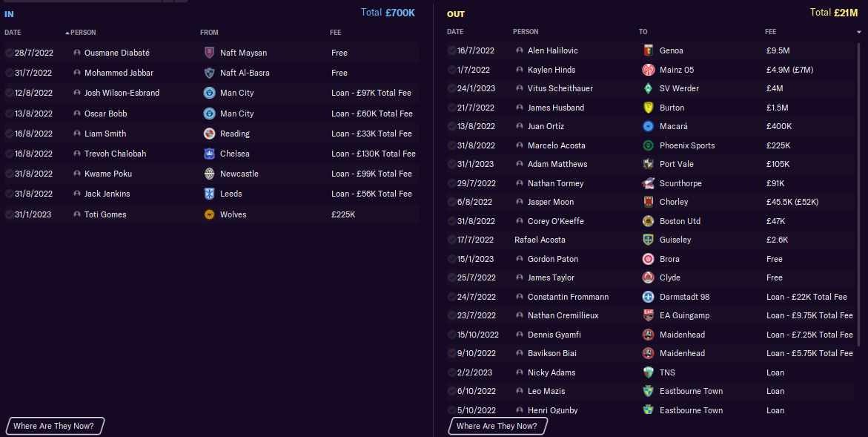This screenshot has height=437, width=868.
Task: Click the TNS club badge
Action: click(649, 372)
